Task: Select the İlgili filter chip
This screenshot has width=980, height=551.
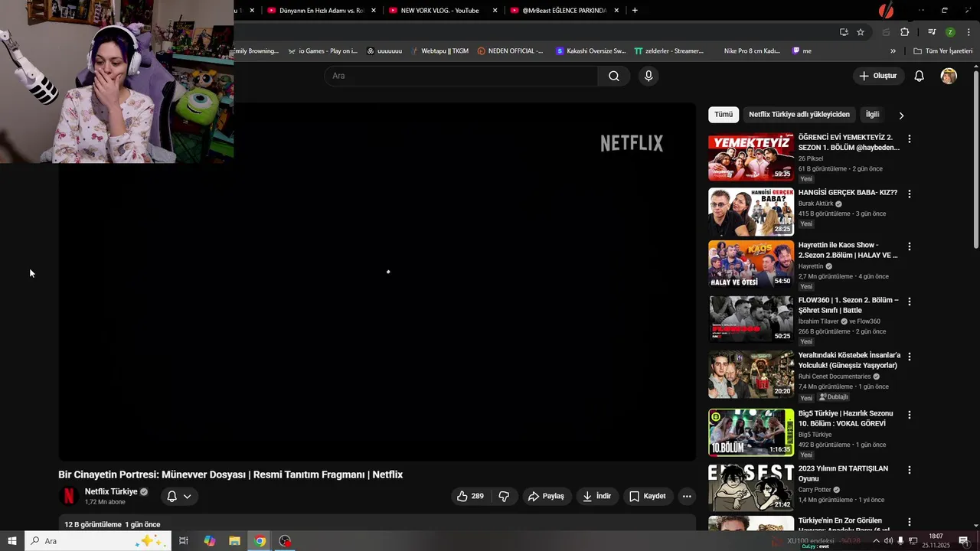Action: 873,114
